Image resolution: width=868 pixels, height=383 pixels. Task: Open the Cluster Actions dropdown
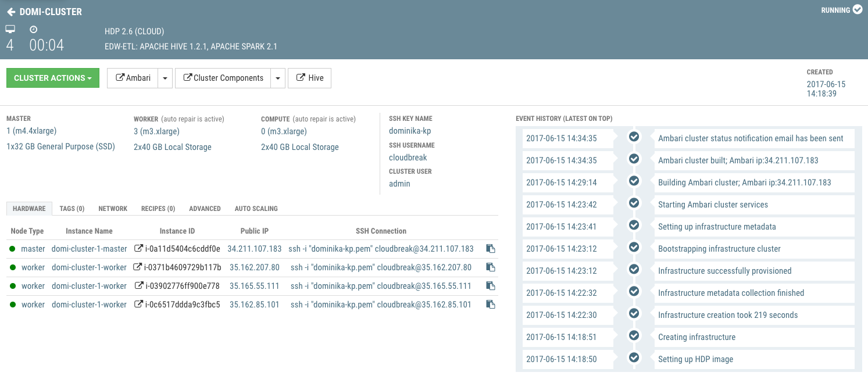(x=52, y=78)
